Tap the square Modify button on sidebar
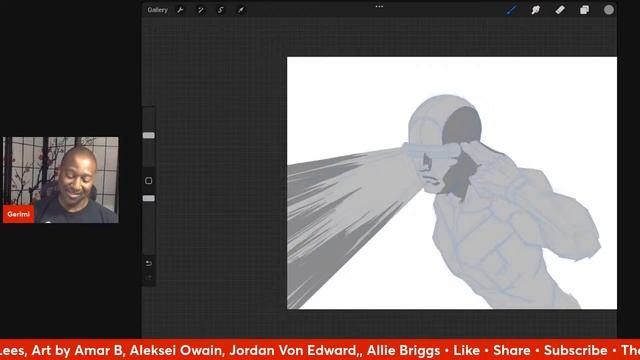Viewport: 640px width, 360px height. pos(149,180)
